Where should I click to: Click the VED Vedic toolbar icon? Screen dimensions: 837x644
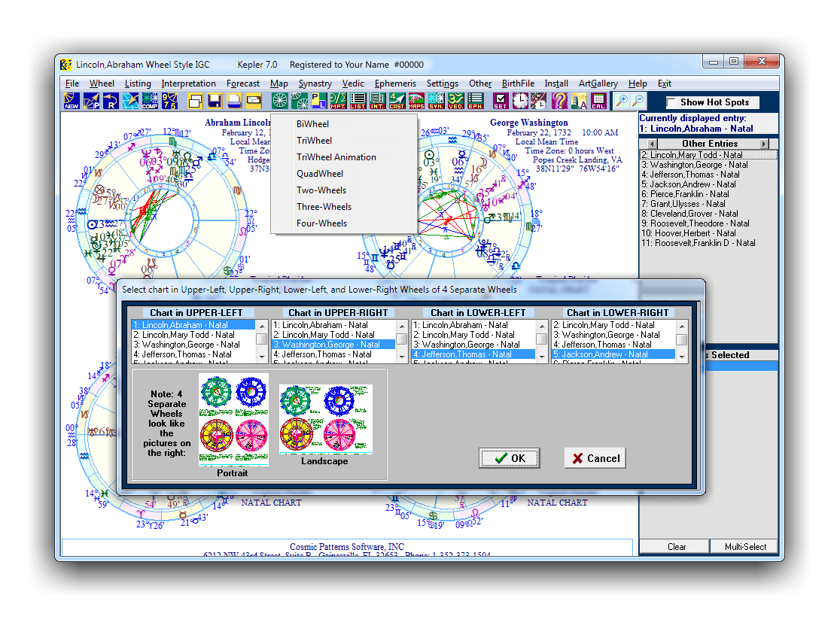pos(456,101)
